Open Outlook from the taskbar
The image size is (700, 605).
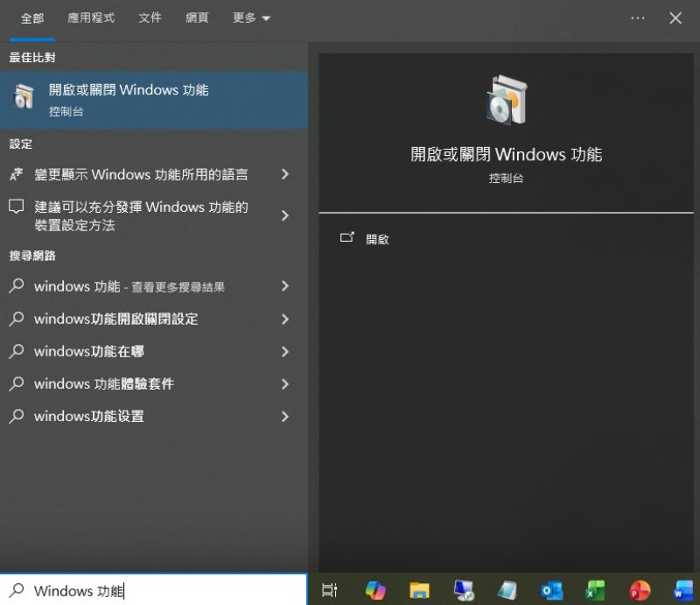click(x=551, y=589)
